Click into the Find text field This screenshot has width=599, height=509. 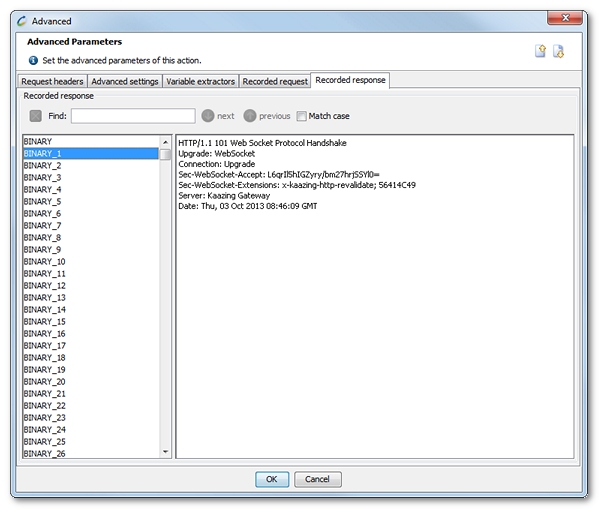133,116
